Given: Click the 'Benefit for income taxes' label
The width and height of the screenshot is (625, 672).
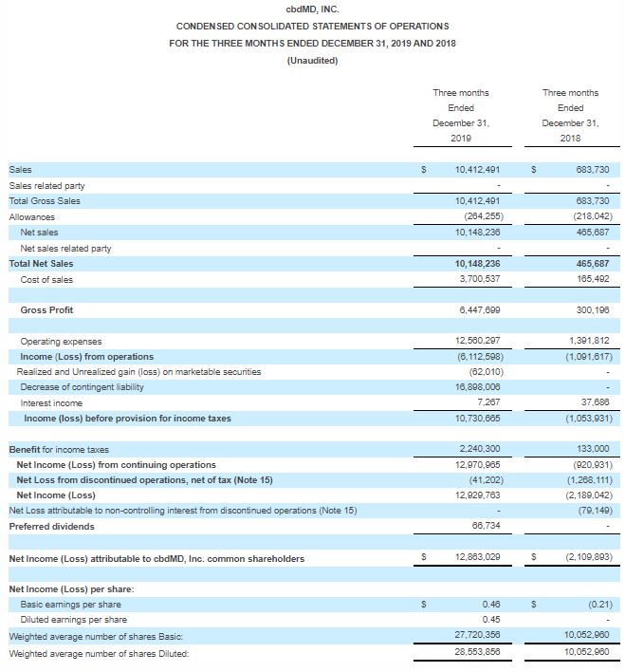Looking at the screenshot, I should point(59,449).
